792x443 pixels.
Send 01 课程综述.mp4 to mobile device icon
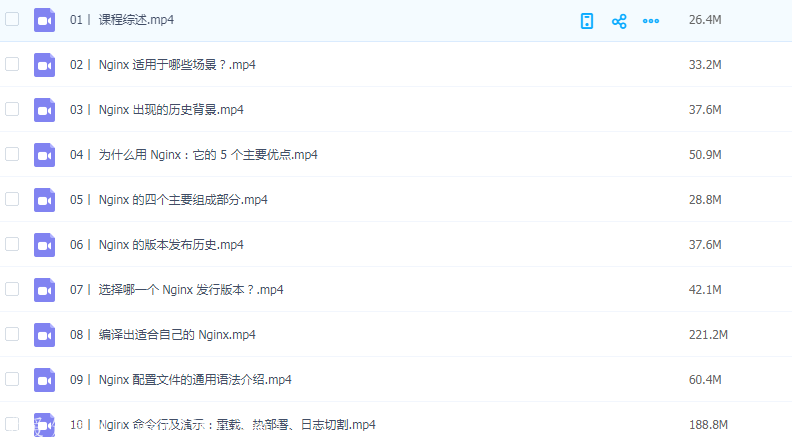(587, 21)
